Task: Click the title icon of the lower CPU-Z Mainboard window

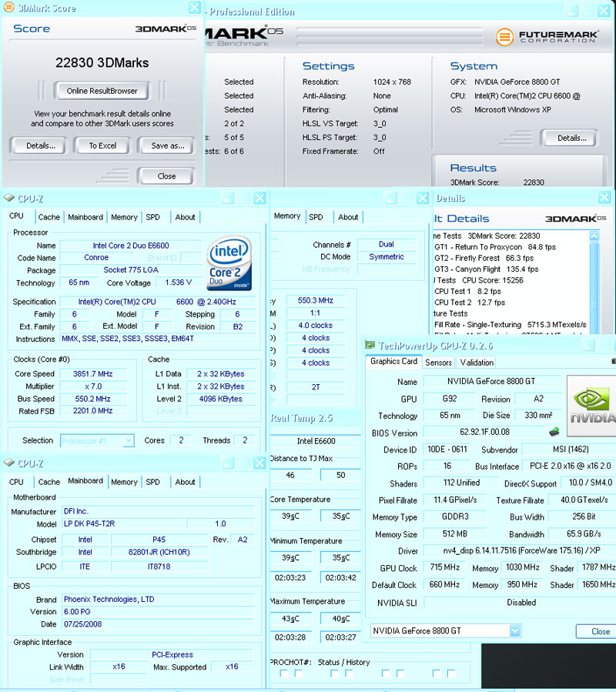Action: point(8,463)
